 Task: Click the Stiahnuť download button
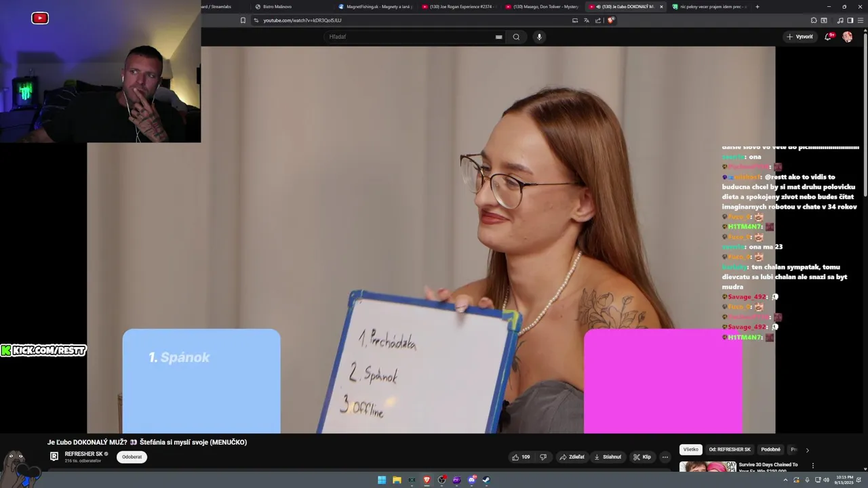pos(608,457)
